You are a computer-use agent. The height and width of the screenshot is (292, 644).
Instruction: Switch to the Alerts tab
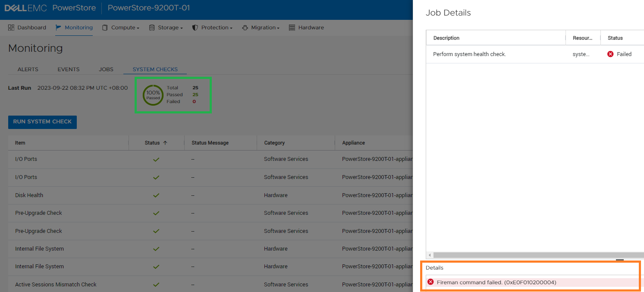(x=28, y=69)
